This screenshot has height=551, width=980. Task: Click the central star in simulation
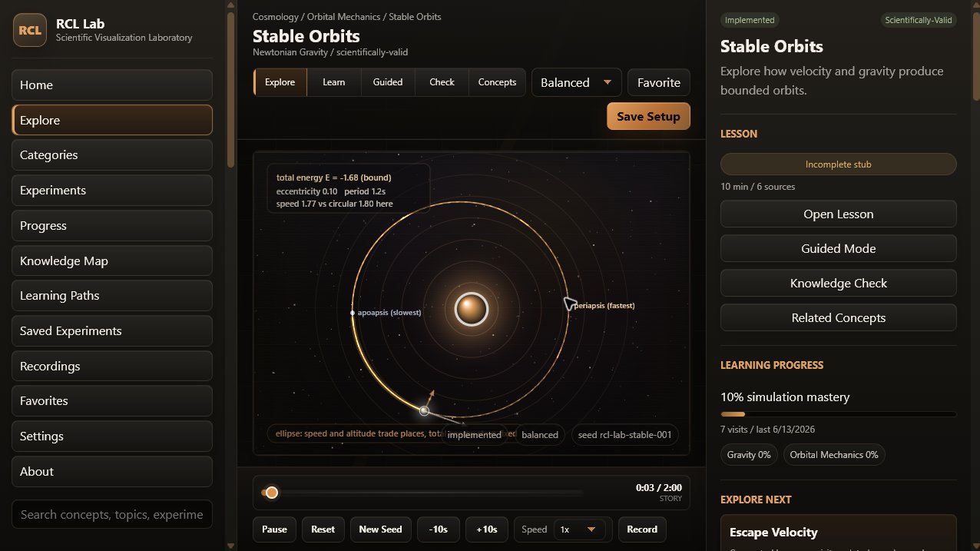tap(472, 309)
